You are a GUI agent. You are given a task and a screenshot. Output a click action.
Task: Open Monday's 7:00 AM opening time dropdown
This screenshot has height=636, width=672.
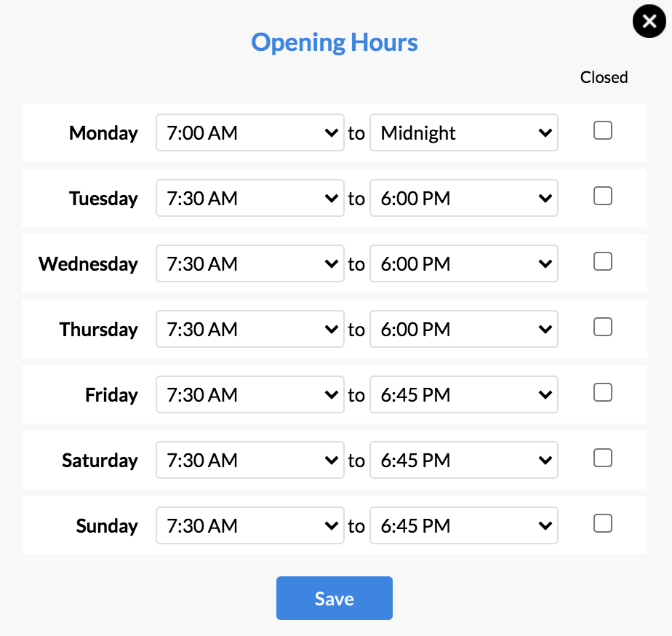point(250,132)
